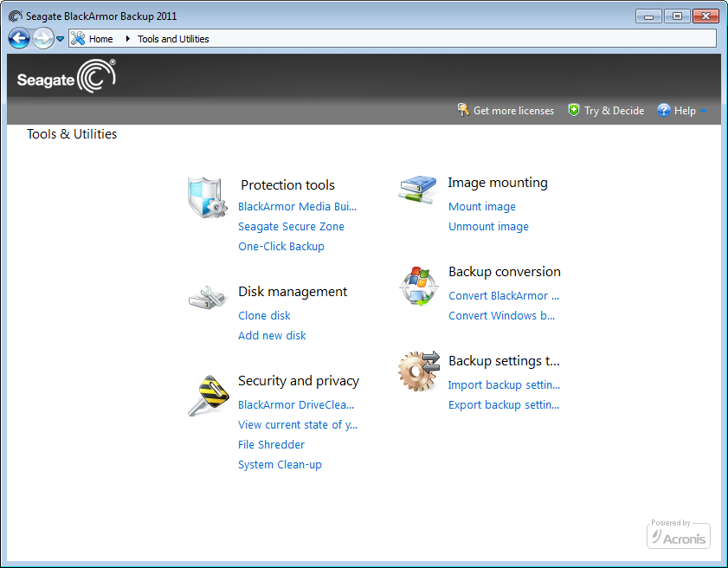Open the navigation history dropdown arrow

61,39
